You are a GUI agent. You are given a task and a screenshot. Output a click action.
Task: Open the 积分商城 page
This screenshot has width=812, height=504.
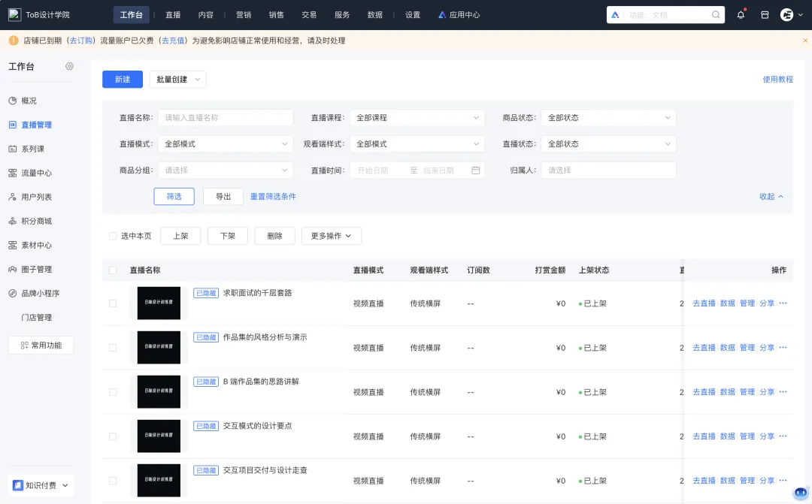point(36,222)
